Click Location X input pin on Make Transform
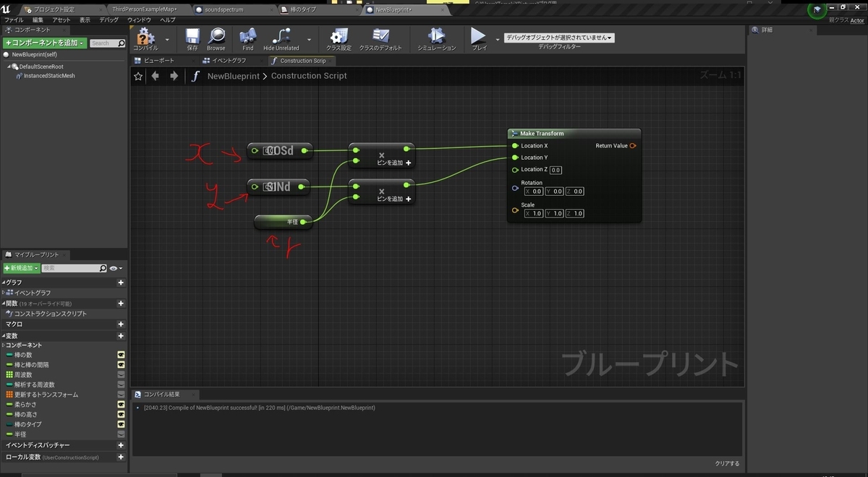 514,146
